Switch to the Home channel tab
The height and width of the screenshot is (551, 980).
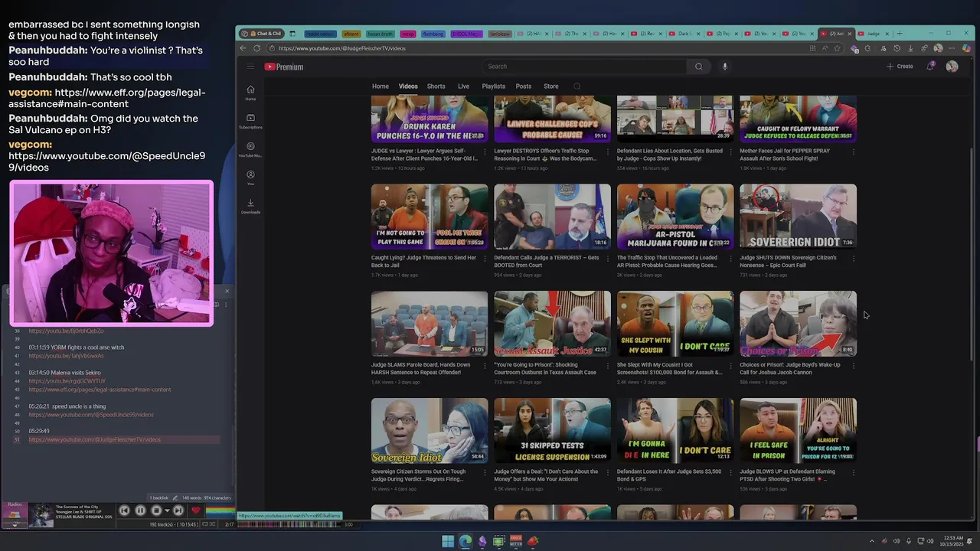click(x=381, y=86)
